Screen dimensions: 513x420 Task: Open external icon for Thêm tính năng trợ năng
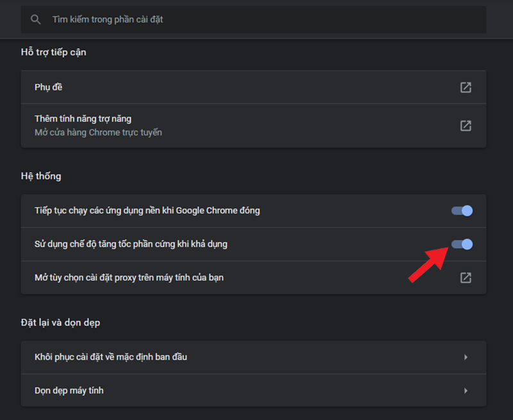tap(466, 126)
